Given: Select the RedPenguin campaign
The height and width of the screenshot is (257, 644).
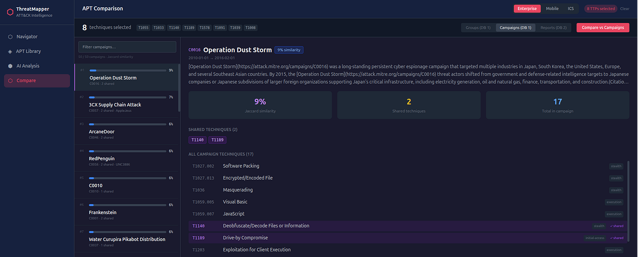Looking at the screenshot, I should coord(126,158).
